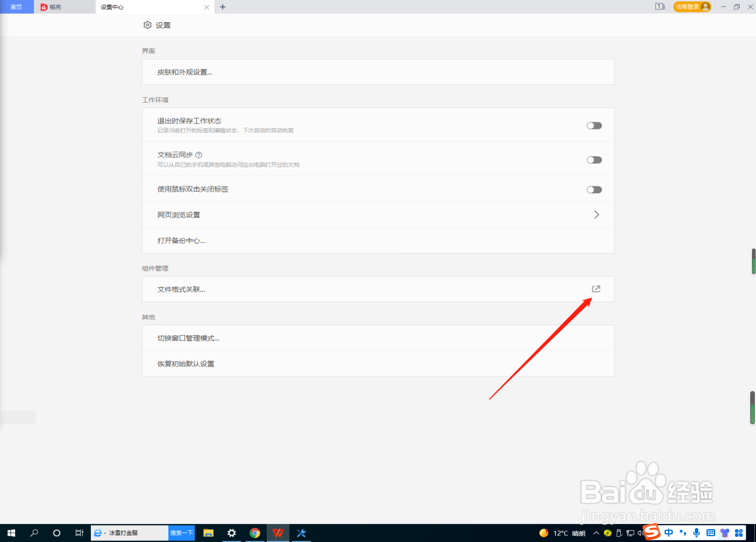Click gray scrollbar thumb on lower right edge
The height and width of the screenshot is (542, 756).
coord(753,407)
